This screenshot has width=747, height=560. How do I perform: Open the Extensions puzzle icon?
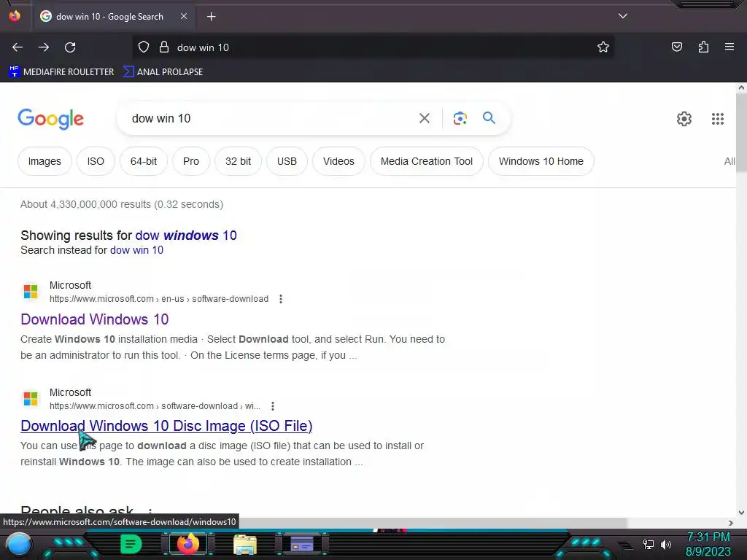click(703, 47)
